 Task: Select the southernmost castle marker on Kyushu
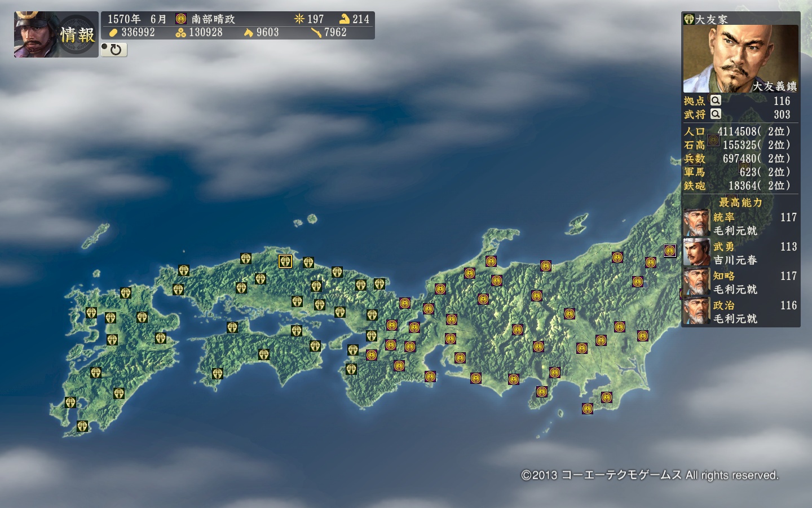pyautogui.click(x=82, y=426)
